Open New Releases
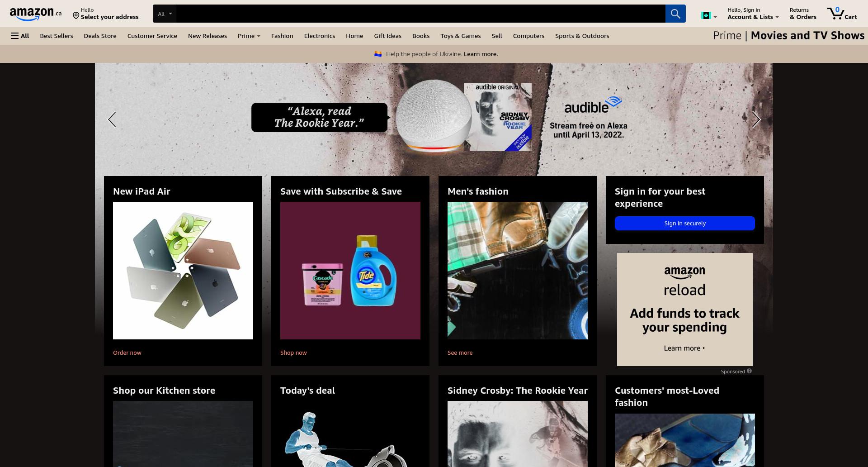Viewport: 868px width, 467px height. (208, 36)
